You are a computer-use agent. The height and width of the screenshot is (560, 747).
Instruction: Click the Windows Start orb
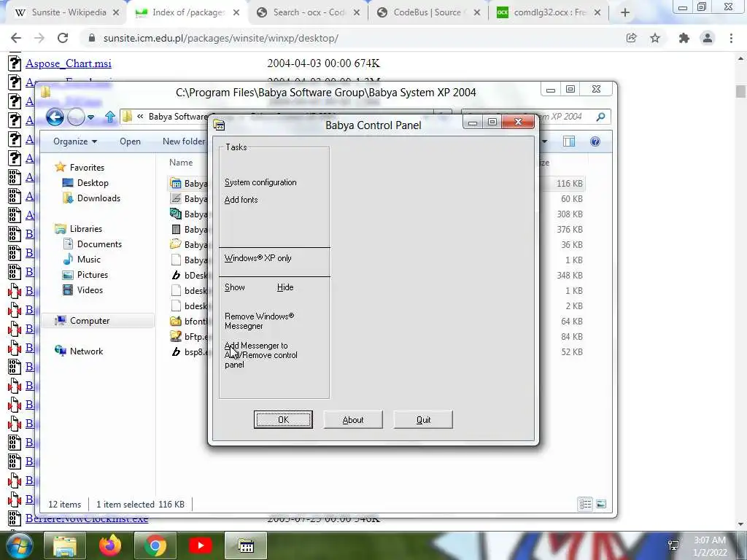[19, 545]
